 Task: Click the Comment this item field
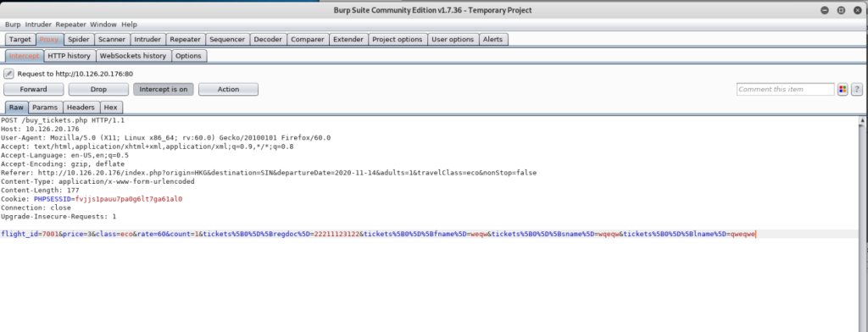tap(785, 89)
